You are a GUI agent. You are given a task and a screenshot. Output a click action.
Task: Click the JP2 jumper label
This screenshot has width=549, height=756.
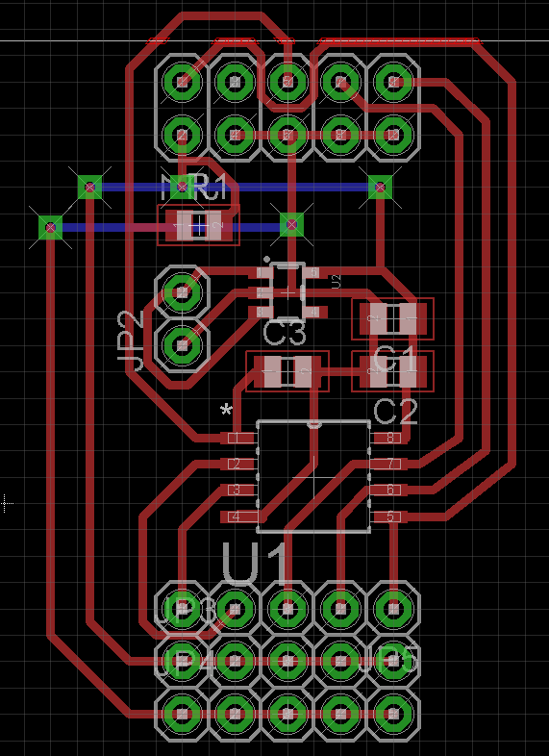click(131, 341)
